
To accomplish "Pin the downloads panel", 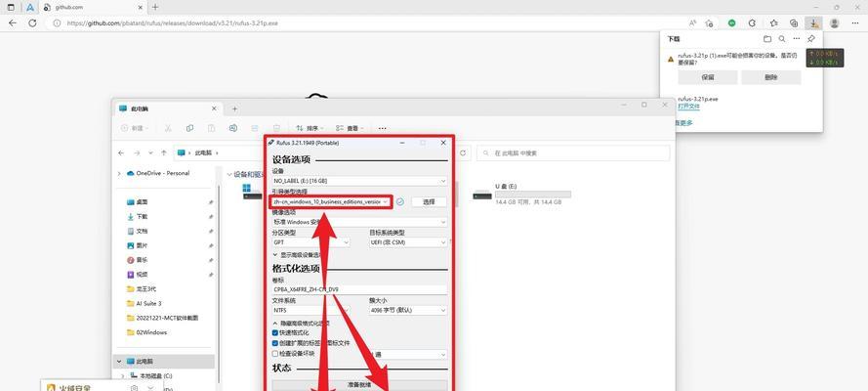I will (811, 39).
